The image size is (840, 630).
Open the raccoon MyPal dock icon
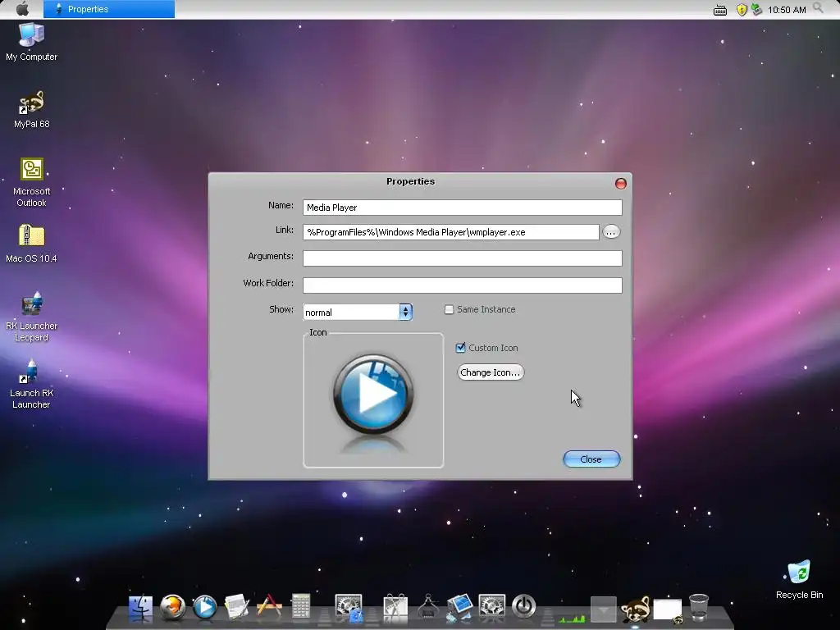[x=636, y=609]
